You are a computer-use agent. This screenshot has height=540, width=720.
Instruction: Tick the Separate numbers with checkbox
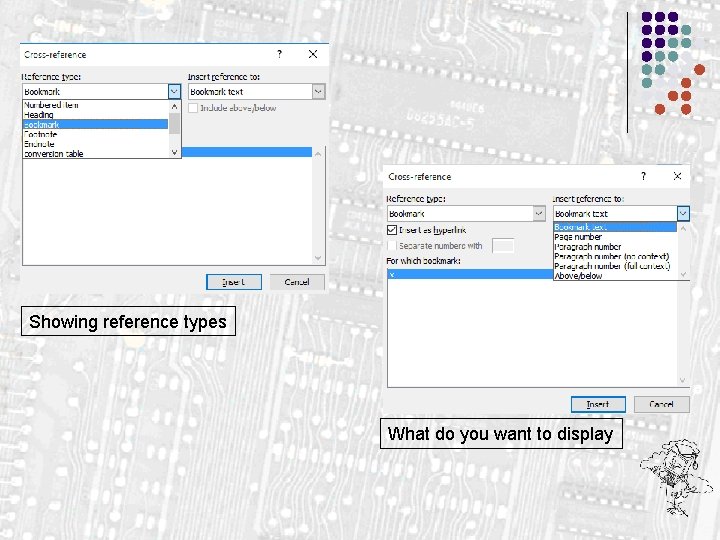392,246
